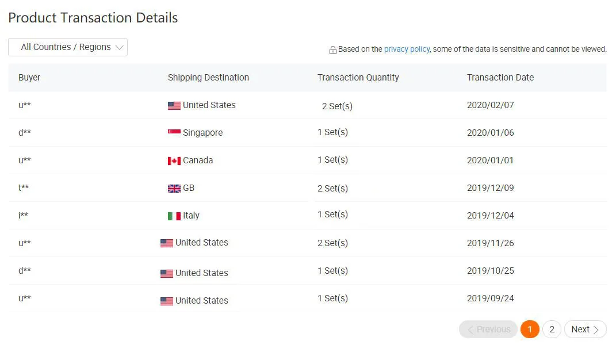
Task: Open the All Countries / Regions dropdown
Action: pyautogui.click(x=68, y=47)
